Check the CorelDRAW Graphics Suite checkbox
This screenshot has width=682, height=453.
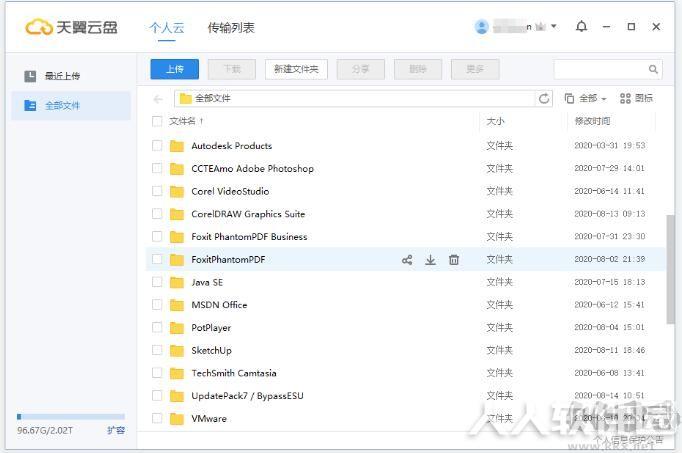[157, 213]
